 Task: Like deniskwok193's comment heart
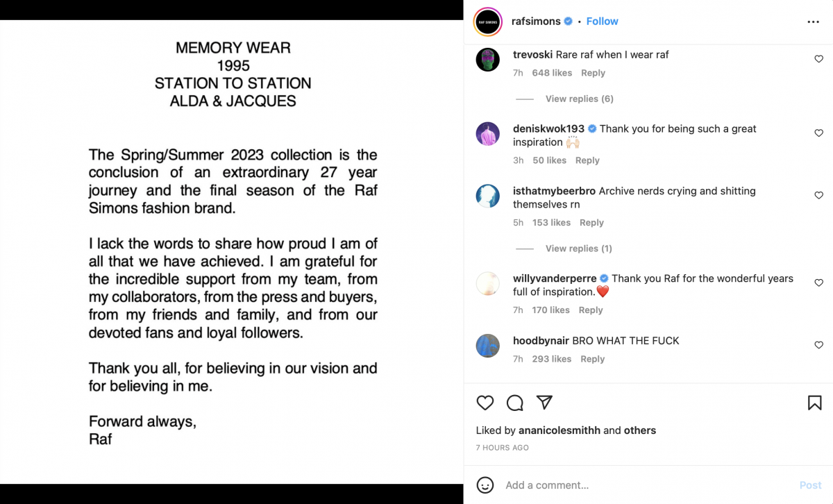point(818,133)
